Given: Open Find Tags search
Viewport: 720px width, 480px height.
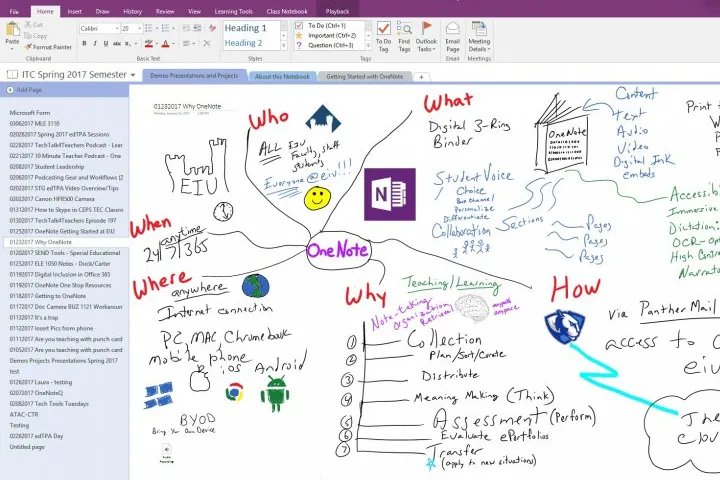Looking at the screenshot, I should tap(404, 37).
